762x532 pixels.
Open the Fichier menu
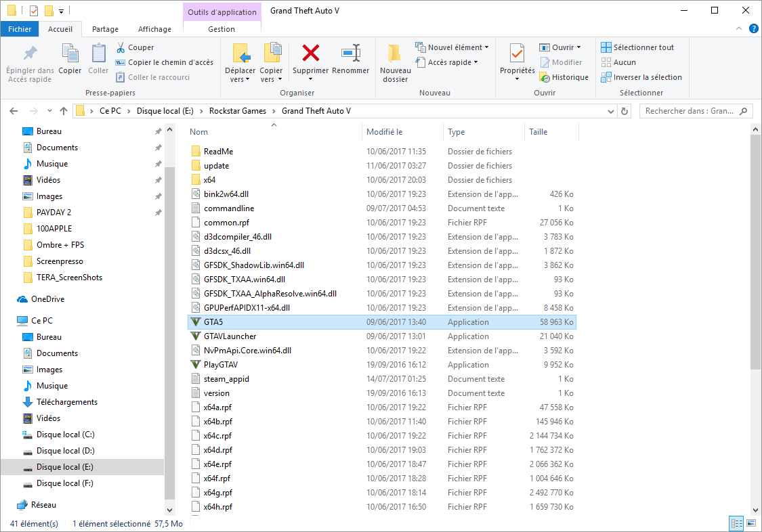click(20, 29)
